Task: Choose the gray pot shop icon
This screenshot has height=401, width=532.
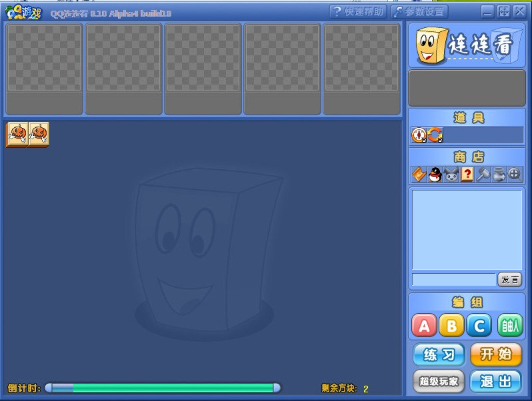Action: point(499,175)
